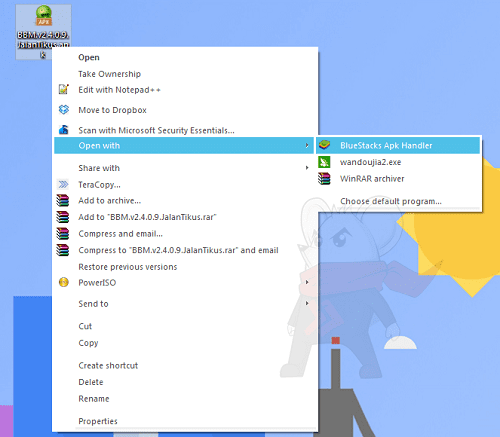The image size is (500, 437).
Task: Open the PowerISO menu entry
Action: point(184,283)
